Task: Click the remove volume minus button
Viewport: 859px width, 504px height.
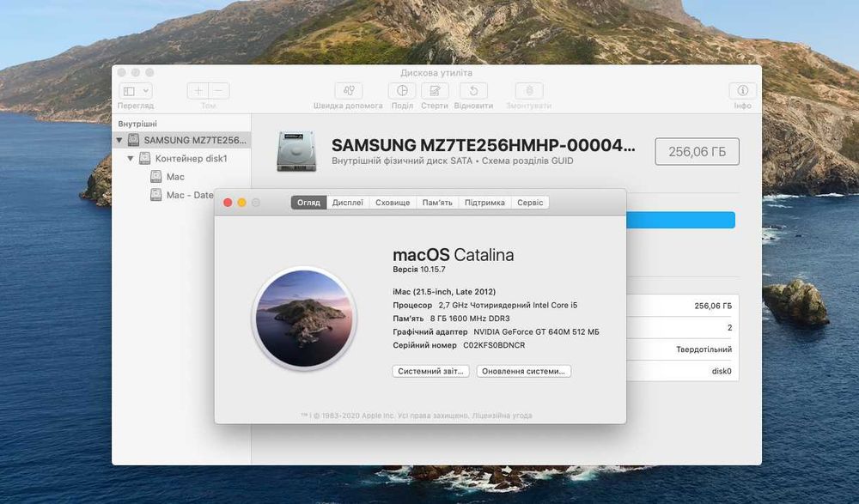Action: (218, 91)
